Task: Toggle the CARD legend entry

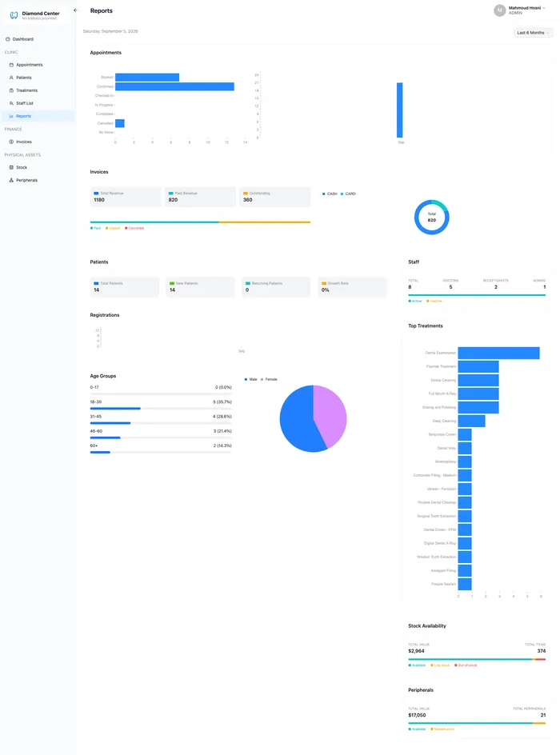Action: pyautogui.click(x=348, y=194)
